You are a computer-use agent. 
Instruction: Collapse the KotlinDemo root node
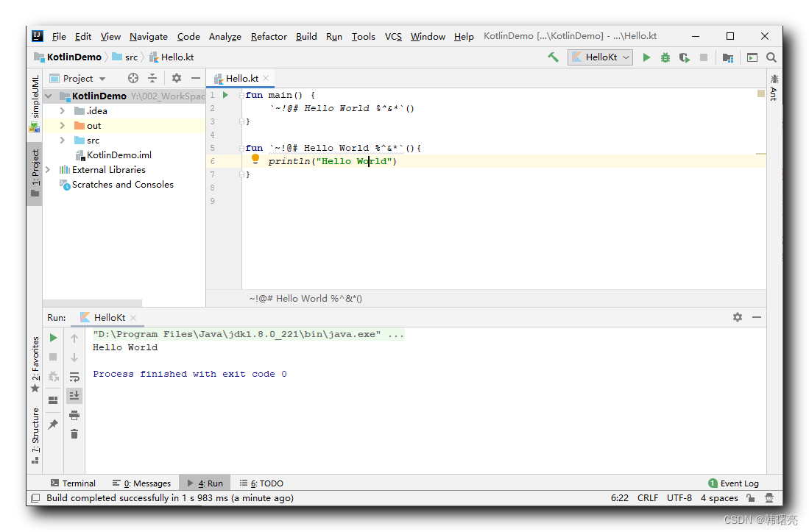tap(49, 96)
